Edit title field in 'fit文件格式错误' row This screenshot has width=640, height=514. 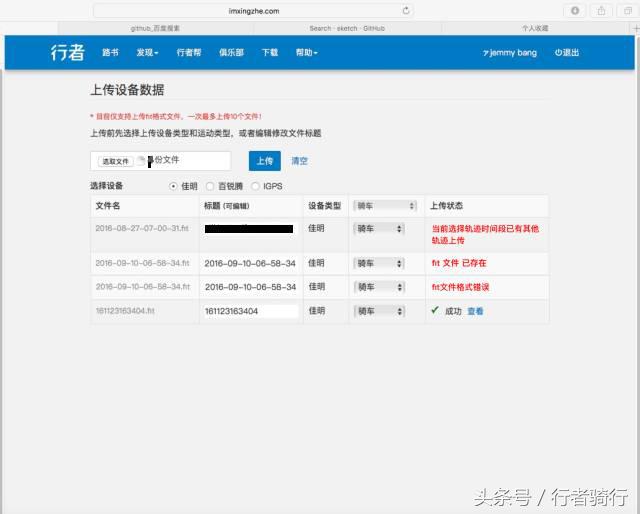coord(251,287)
